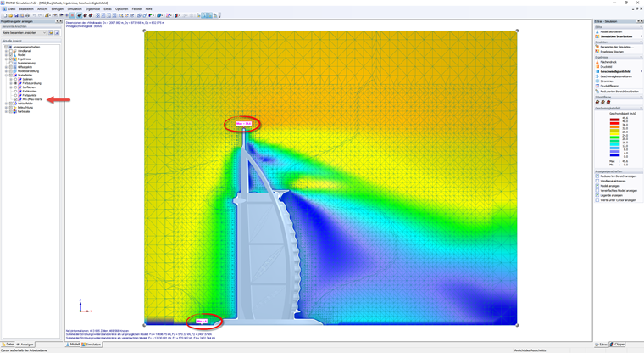
Task: Collapse the Schnittfläche section header
Action: (x=641, y=97)
